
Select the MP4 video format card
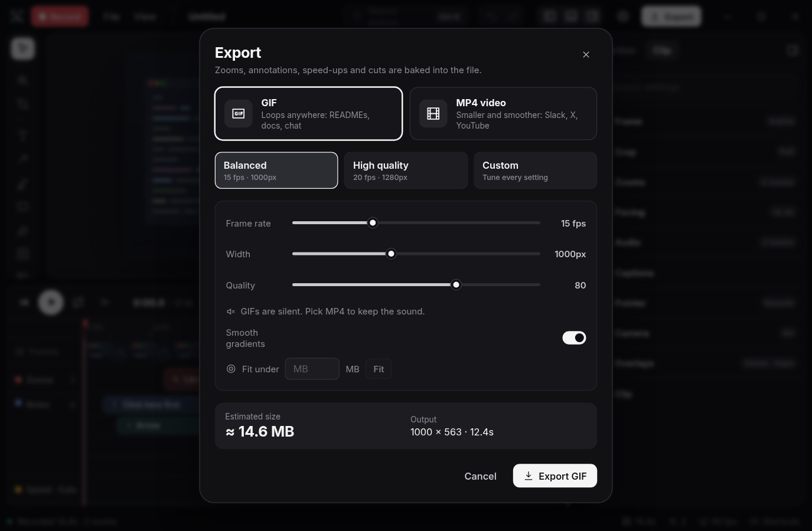point(503,114)
